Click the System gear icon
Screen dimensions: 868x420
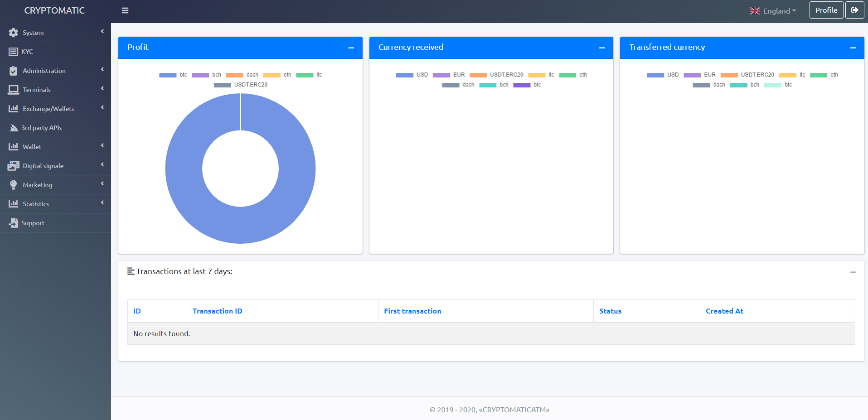(x=14, y=33)
